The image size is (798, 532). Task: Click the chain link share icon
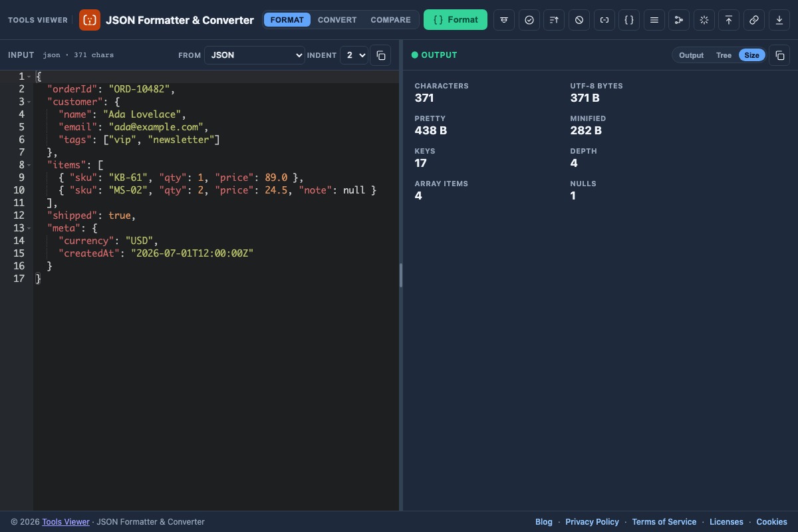click(754, 20)
